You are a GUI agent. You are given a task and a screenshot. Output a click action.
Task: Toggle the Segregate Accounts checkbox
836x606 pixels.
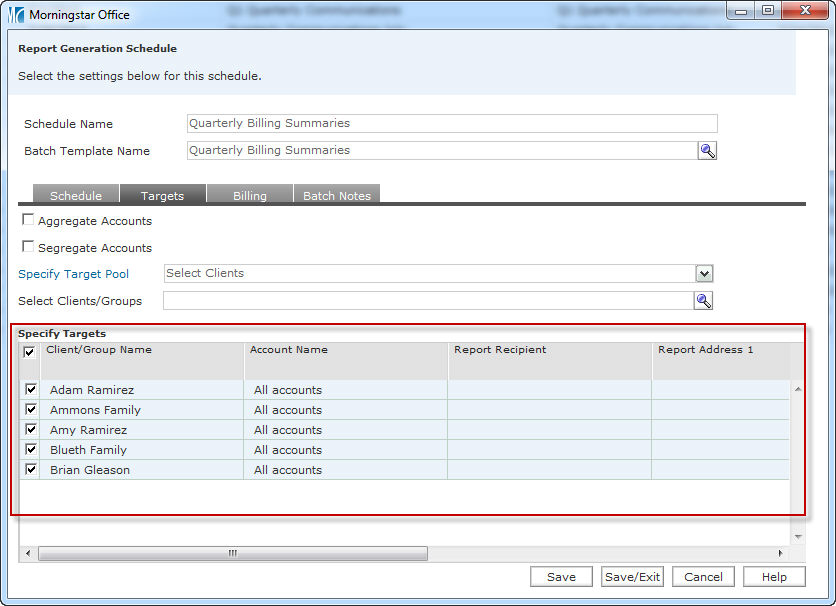coord(28,247)
